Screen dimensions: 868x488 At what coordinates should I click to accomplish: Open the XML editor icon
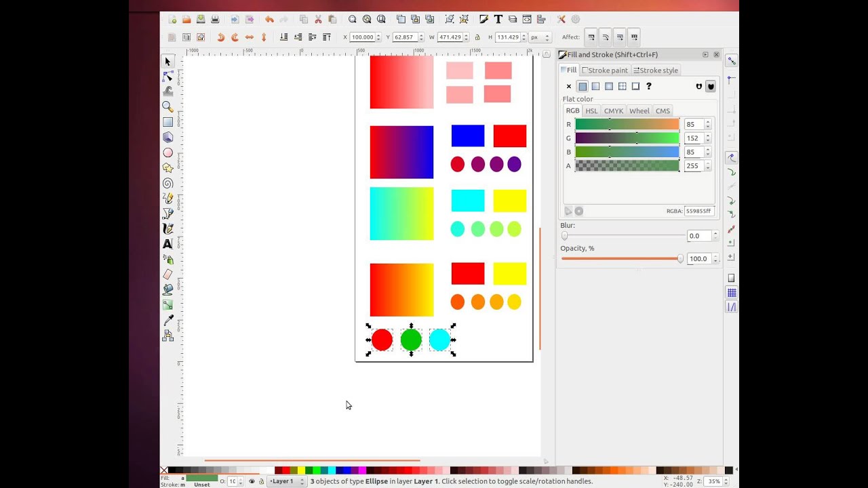pos(527,20)
